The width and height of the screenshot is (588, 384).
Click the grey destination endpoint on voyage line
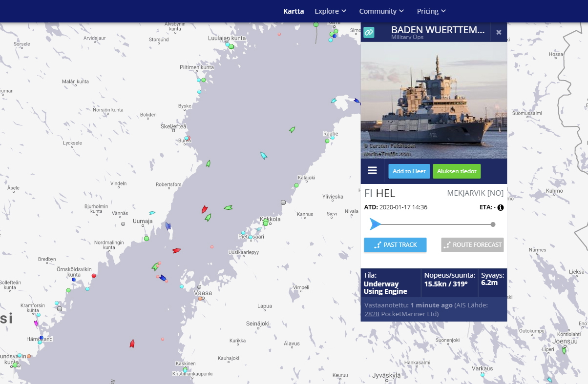tap(493, 224)
